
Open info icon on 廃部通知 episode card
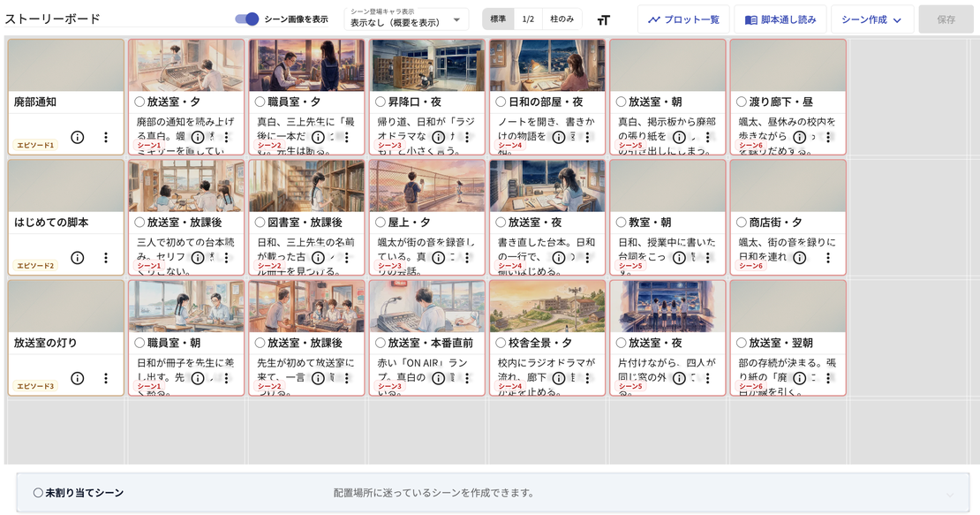point(78,137)
